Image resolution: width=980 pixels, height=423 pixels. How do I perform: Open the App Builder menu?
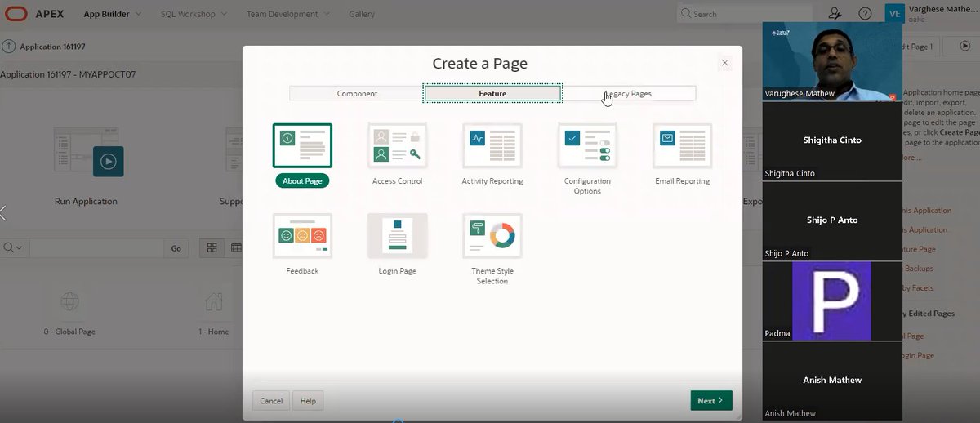112,14
